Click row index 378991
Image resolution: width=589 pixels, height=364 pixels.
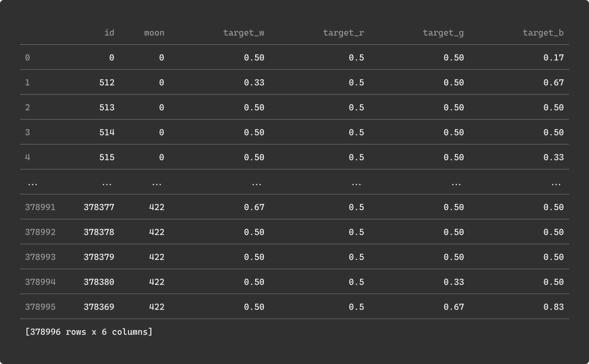point(40,207)
